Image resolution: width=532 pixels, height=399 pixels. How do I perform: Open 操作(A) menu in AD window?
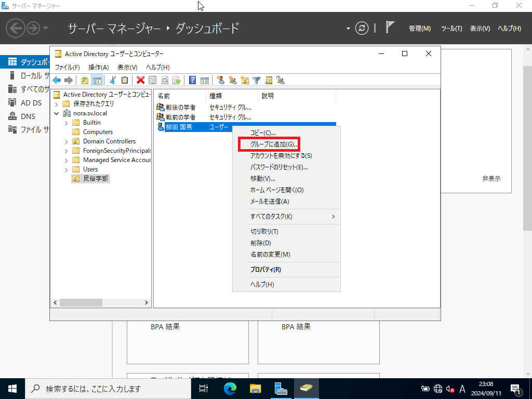tap(98, 67)
